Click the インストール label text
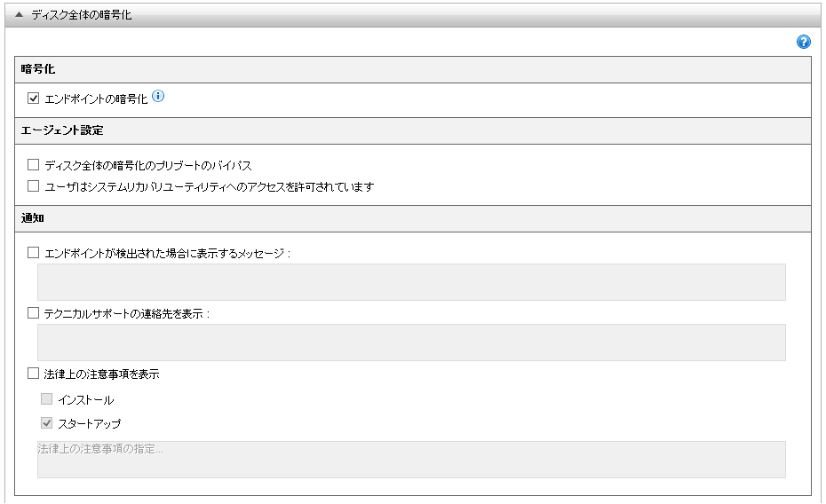 pyautogui.click(x=86, y=400)
